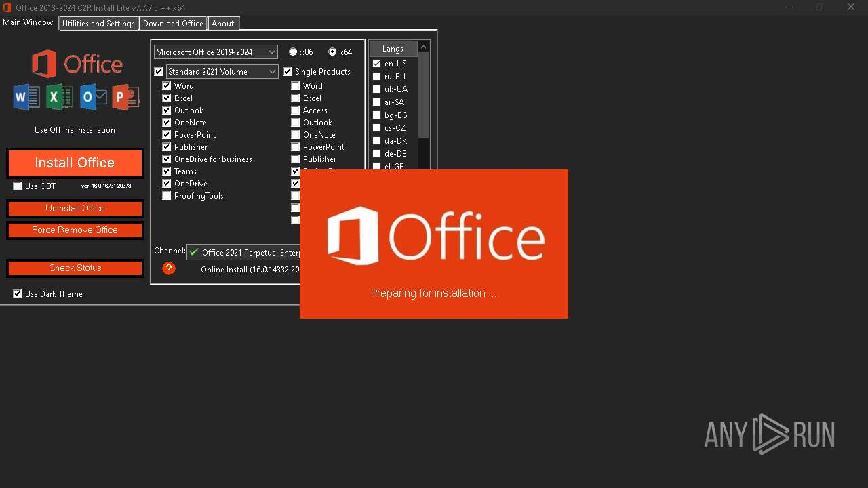
Task: Open the Channel dropdown
Action: [x=243, y=252]
